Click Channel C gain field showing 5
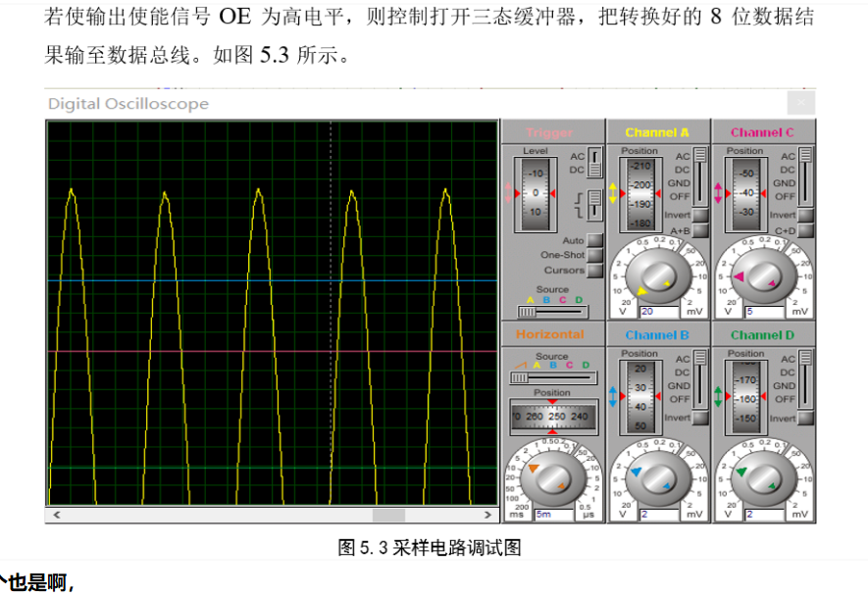This screenshot has height=597, width=868. [765, 312]
